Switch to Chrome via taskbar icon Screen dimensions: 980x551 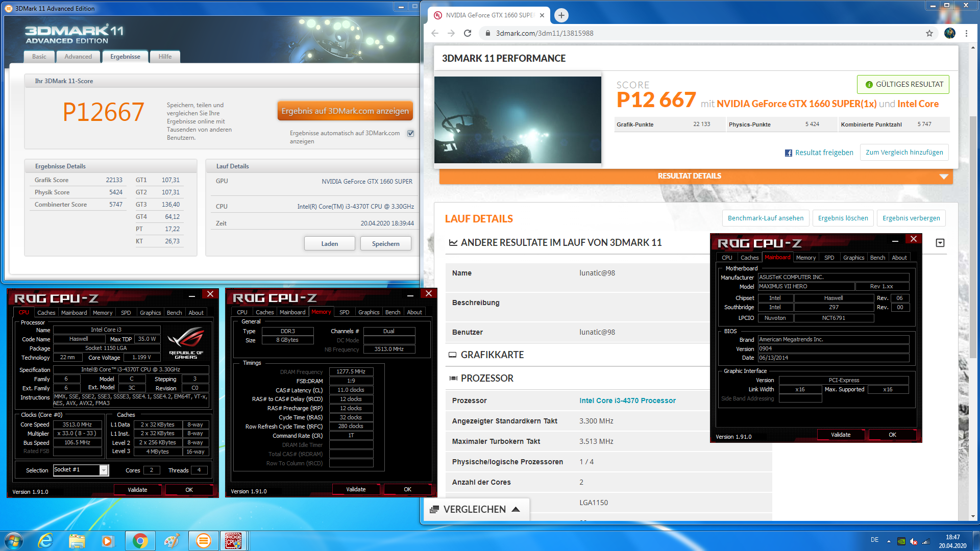[140, 541]
